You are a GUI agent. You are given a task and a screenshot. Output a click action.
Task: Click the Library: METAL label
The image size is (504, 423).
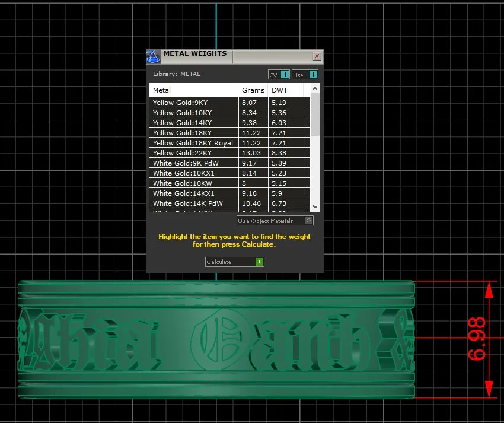(177, 74)
